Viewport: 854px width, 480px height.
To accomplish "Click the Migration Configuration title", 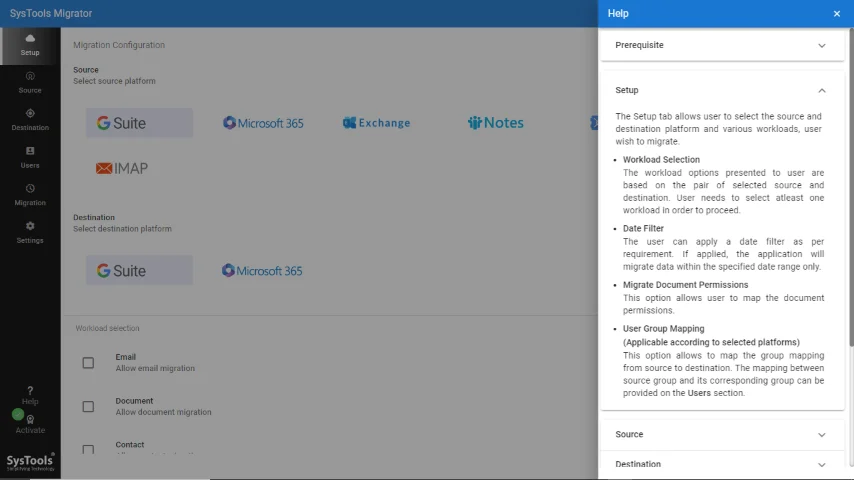I will [x=119, y=45].
